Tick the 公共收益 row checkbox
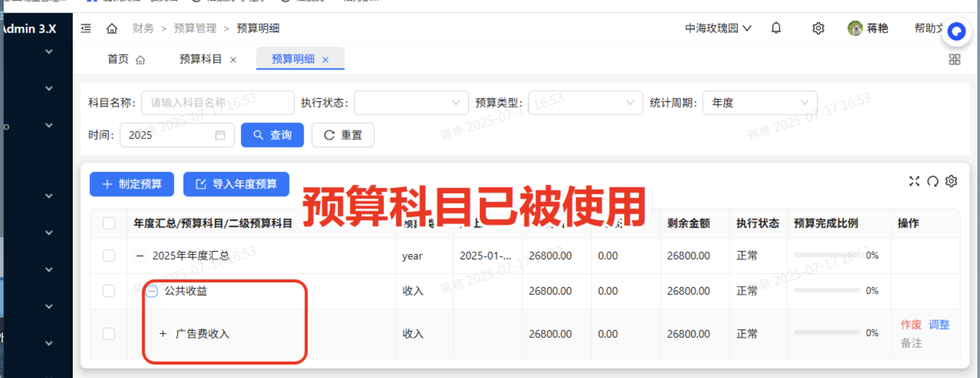This screenshot has height=378, width=980. click(109, 291)
